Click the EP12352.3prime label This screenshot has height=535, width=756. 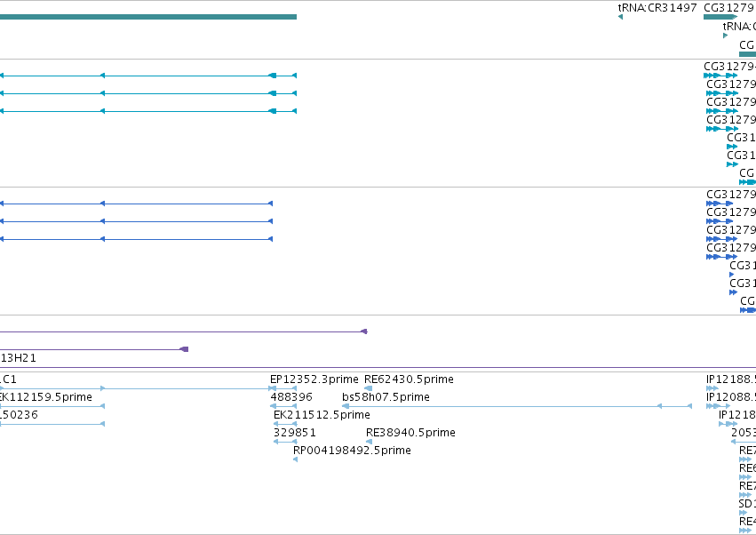(314, 379)
